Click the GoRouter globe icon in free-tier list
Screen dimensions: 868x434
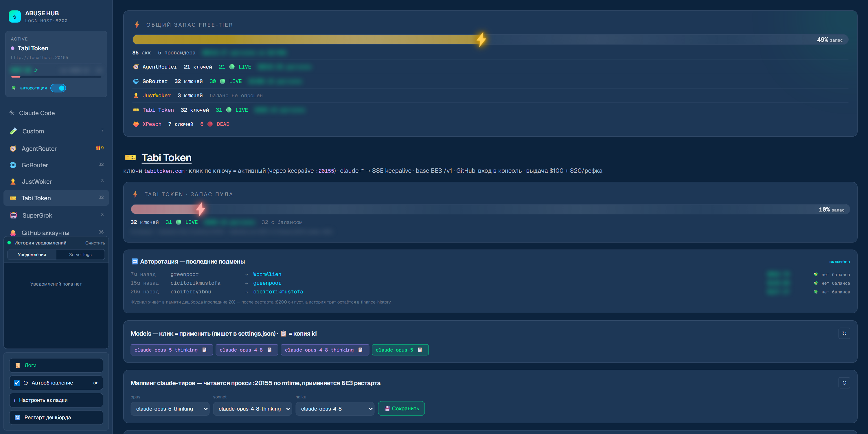point(136,81)
